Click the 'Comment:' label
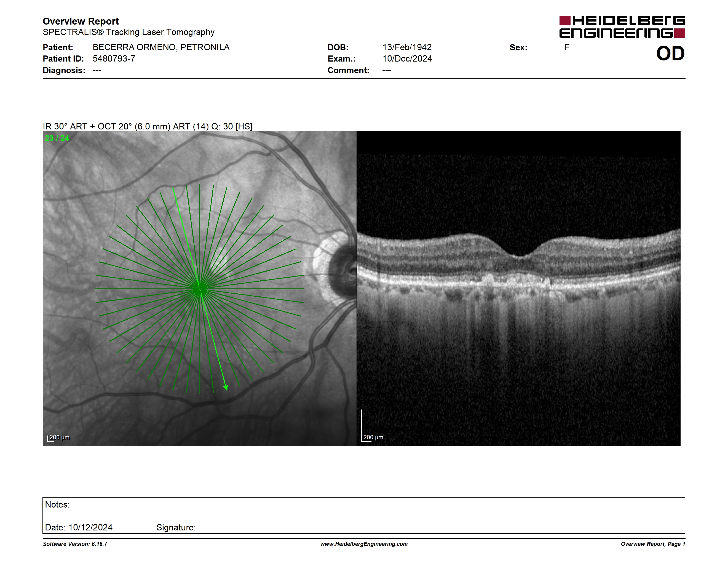 click(x=348, y=70)
